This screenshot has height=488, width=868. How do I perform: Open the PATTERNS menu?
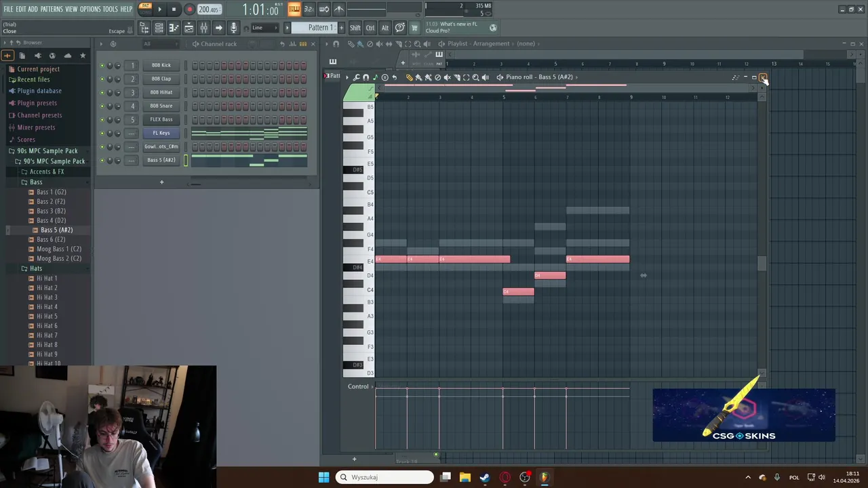coord(52,9)
